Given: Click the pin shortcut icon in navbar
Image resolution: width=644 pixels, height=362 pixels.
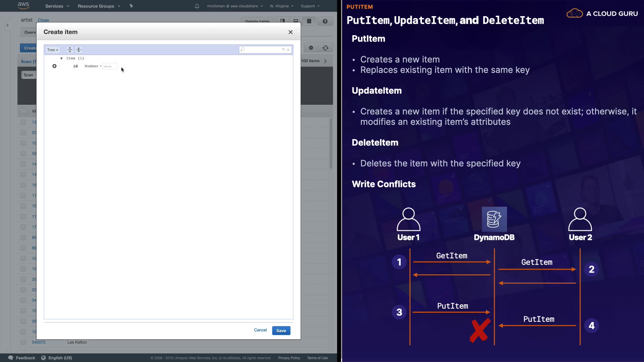Looking at the screenshot, I should 131,6.
